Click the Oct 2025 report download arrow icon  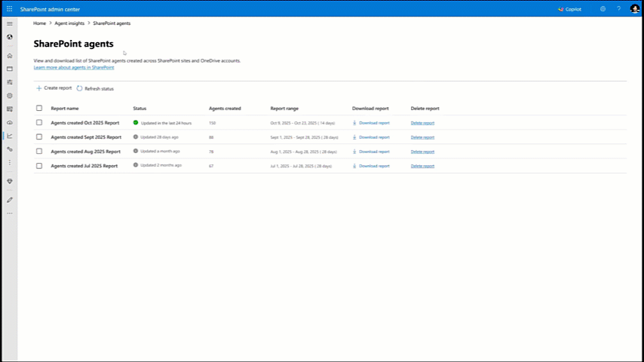tap(354, 123)
